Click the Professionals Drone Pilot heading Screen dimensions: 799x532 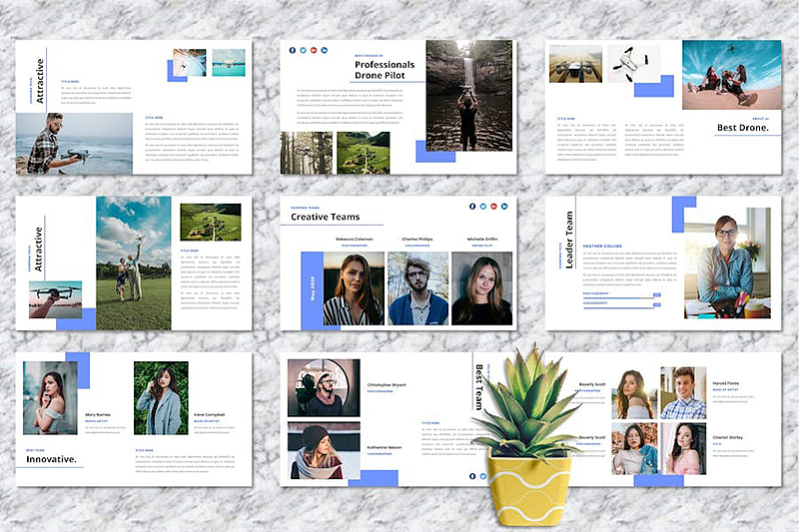(x=385, y=70)
